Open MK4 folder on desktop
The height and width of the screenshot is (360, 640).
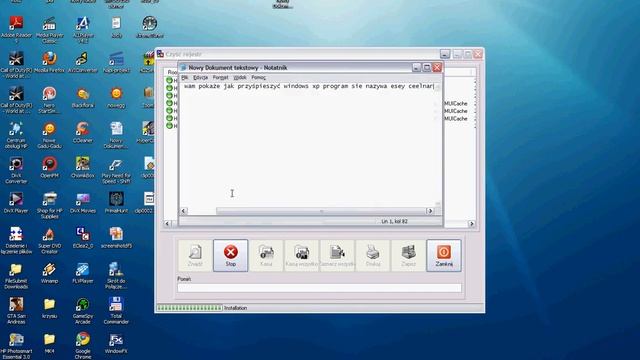click(x=49, y=343)
